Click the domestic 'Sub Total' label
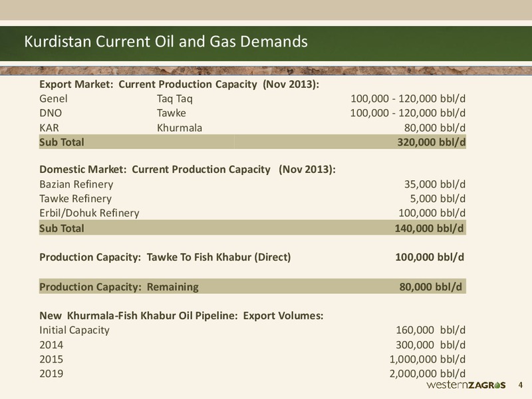This screenshot has width=532, height=399. click(x=62, y=228)
